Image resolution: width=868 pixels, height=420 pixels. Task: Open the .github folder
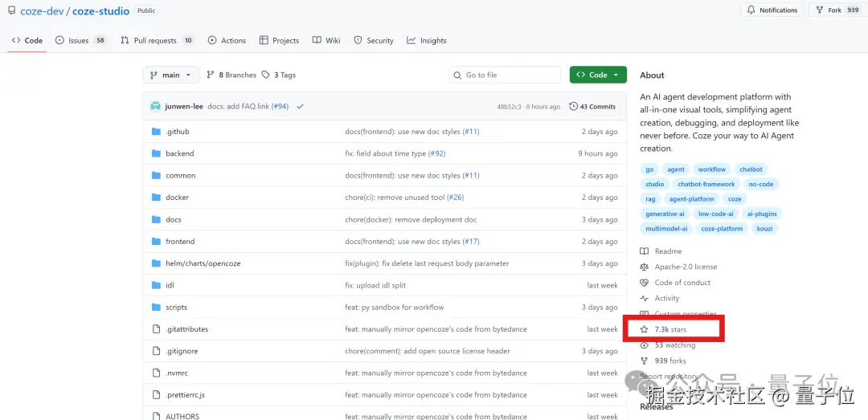(177, 132)
